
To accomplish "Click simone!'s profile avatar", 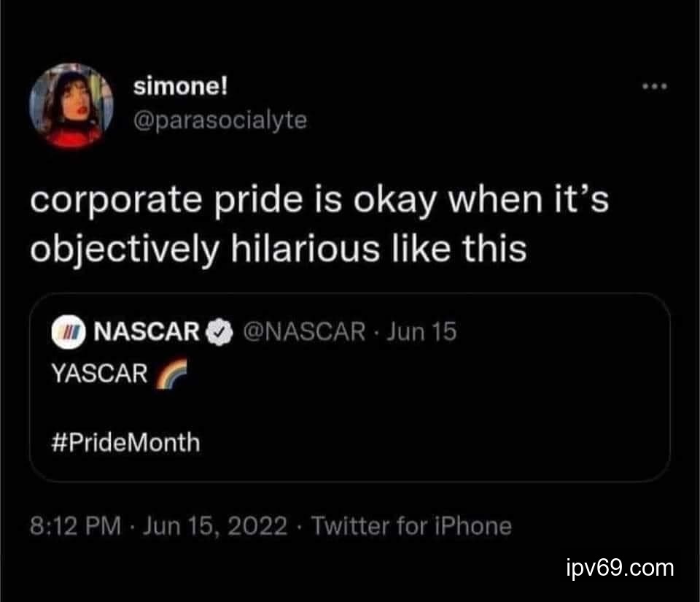I will tap(71, 107).
